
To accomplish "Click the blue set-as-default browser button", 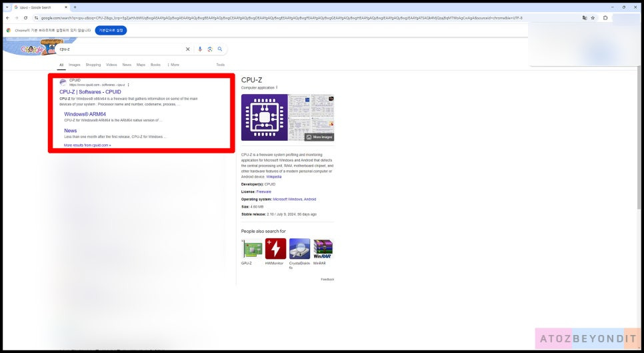I will click(x=111, y=31).
